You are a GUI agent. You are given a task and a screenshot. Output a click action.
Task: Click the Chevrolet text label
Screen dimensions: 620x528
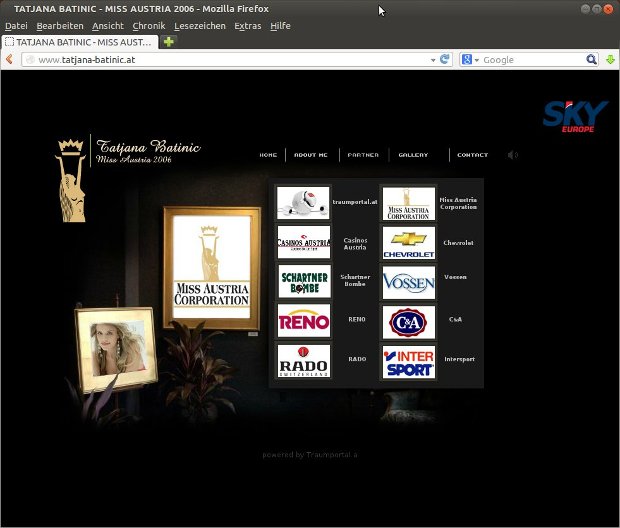click(458, 242)
